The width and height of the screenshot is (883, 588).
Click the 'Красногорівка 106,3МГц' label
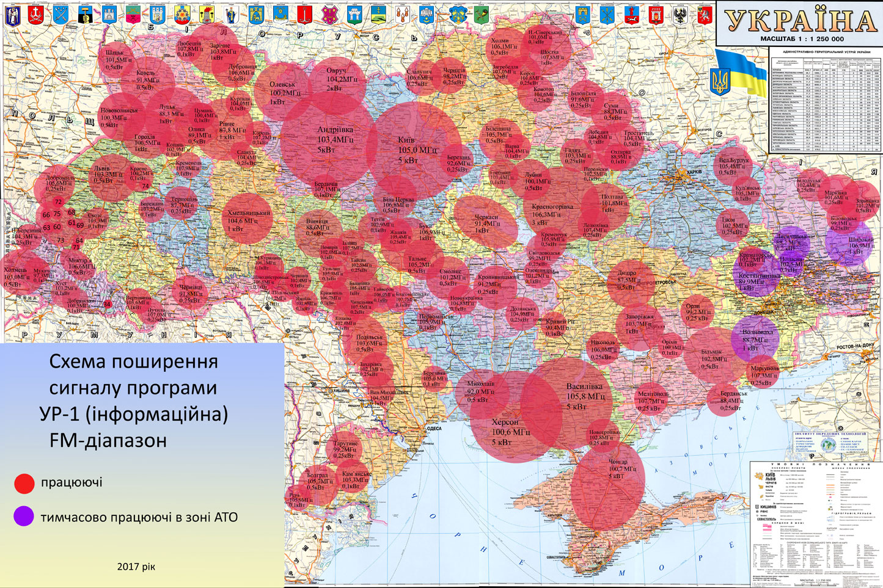(x=552, y=214)
